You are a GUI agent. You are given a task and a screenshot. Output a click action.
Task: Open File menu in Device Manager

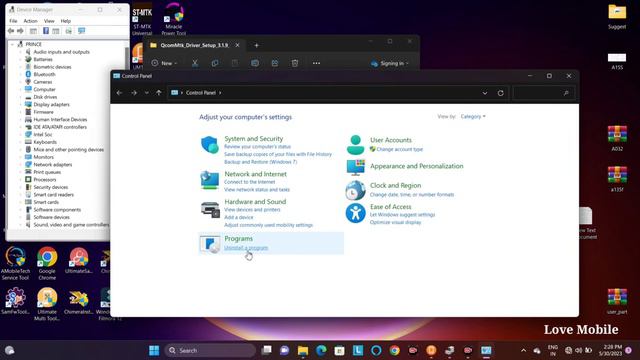(x=13, y=21)
